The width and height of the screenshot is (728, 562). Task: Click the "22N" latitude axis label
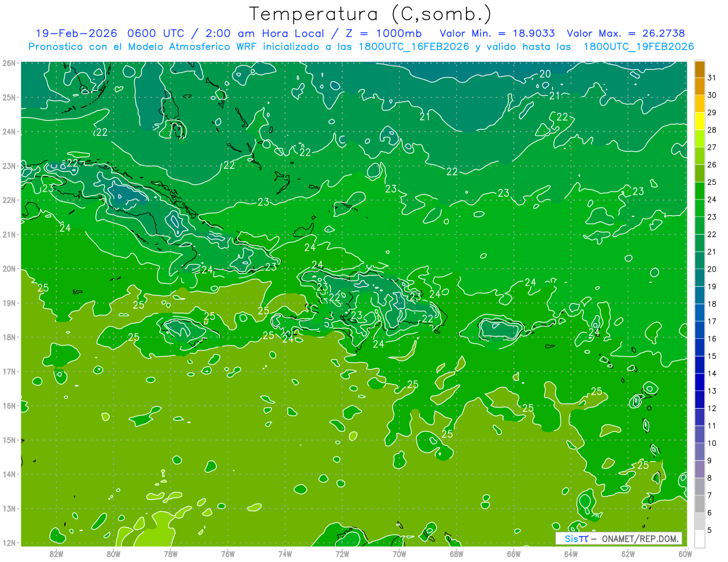click(9, 200)
